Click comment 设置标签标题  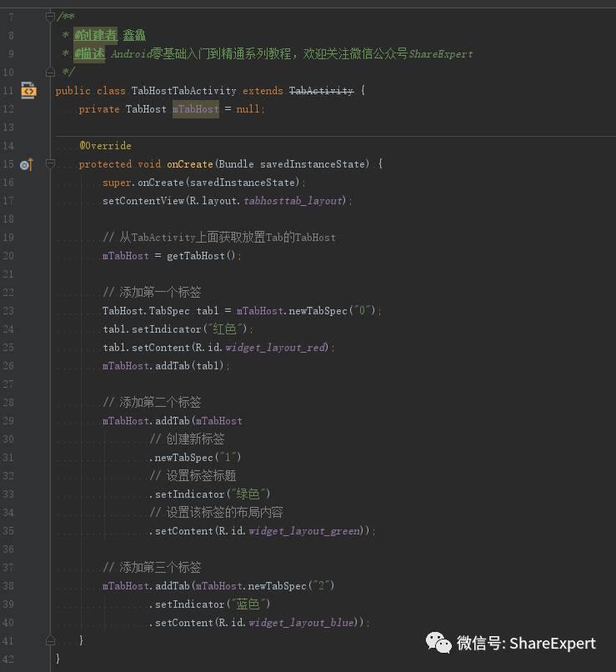click(x=193, y=476)
